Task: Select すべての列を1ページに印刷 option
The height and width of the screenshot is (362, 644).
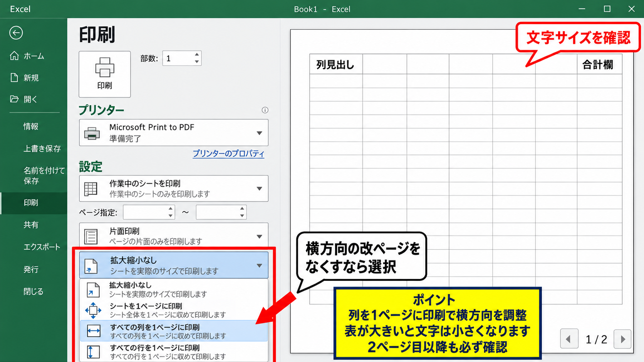Action: pos(174,331)
